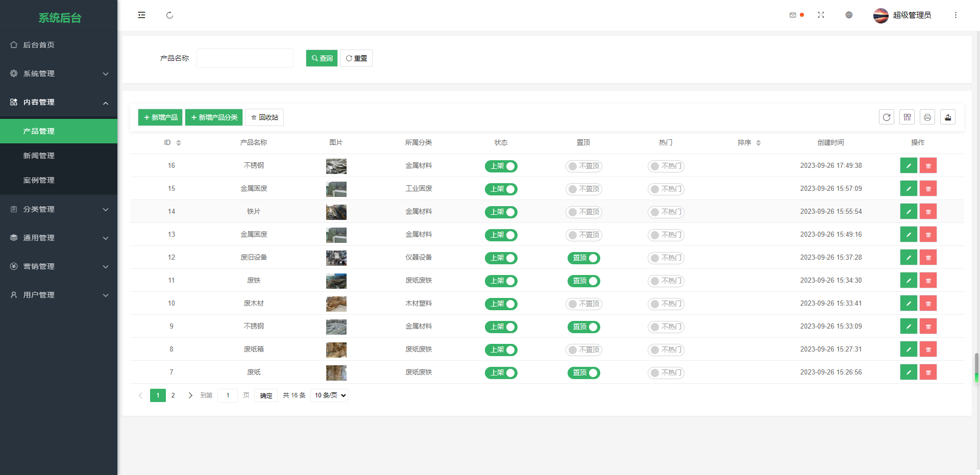Click the 新增产品 button
This screenshot has width=980, height=475.
[160, 117]
